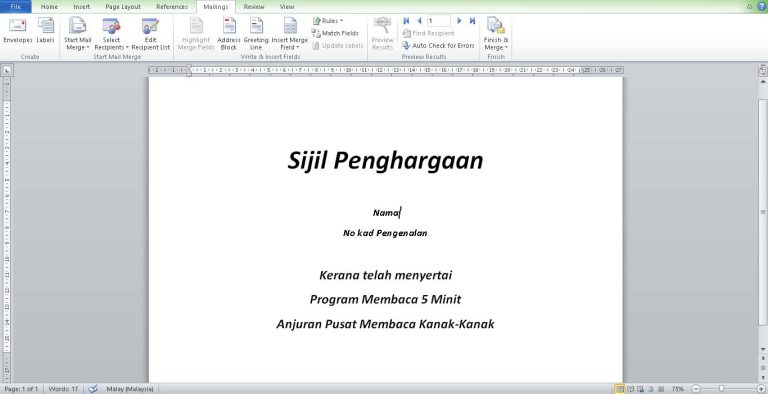Click the Select Browse Object button

[763, 368]
